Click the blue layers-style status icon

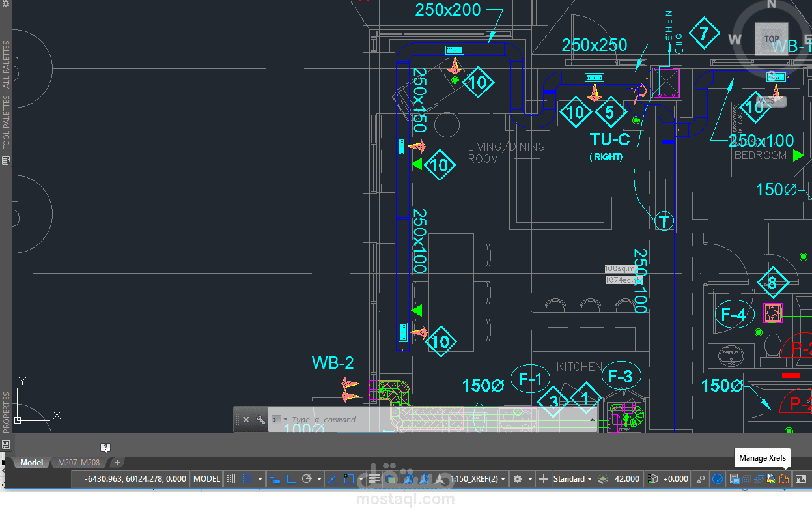759,479
